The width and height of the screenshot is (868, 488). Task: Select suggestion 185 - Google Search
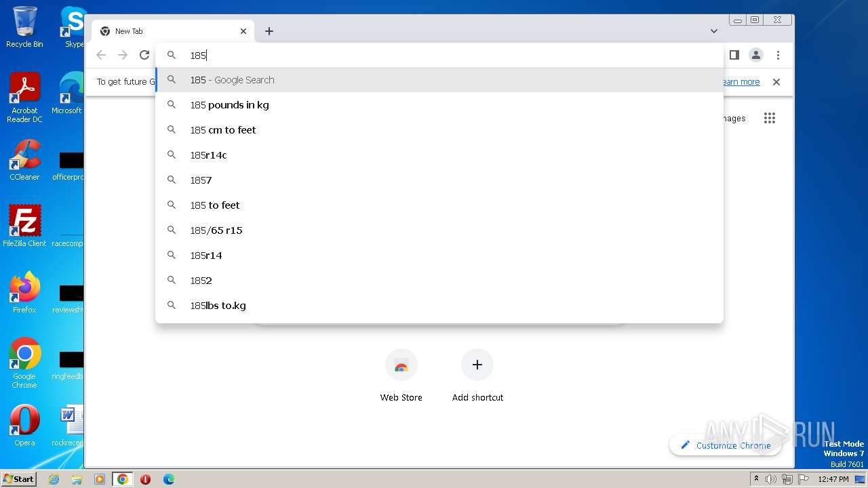tap(439, 80)
